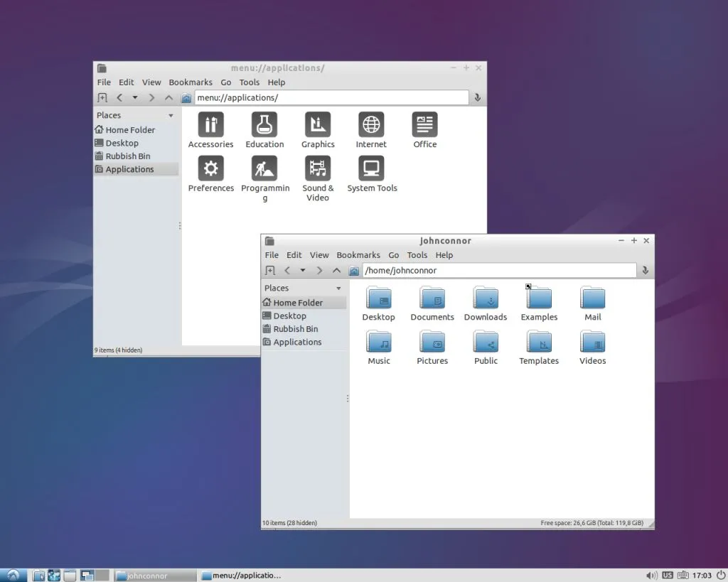Open the Bookmarks menu in the applications window

[x=191, y=82]
